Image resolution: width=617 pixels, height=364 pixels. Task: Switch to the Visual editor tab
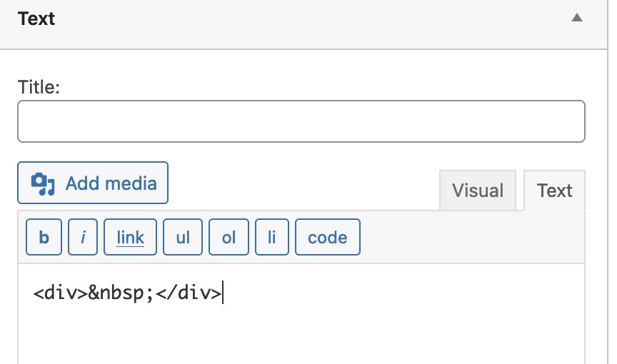477,191
